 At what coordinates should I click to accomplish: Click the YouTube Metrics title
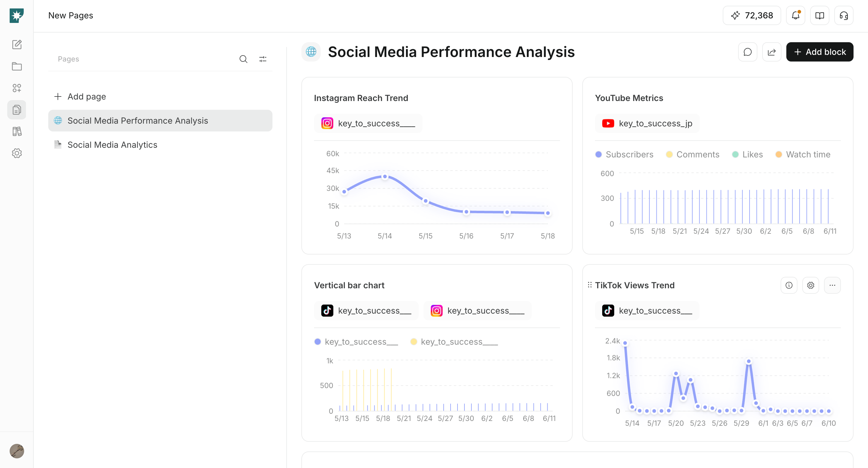point(629,98)
